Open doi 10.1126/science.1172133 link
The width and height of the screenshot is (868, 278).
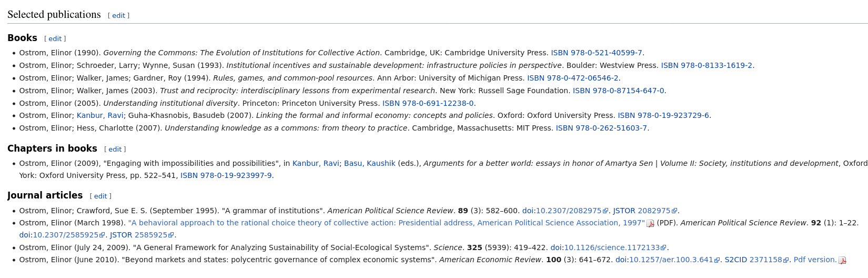(612, 247)
